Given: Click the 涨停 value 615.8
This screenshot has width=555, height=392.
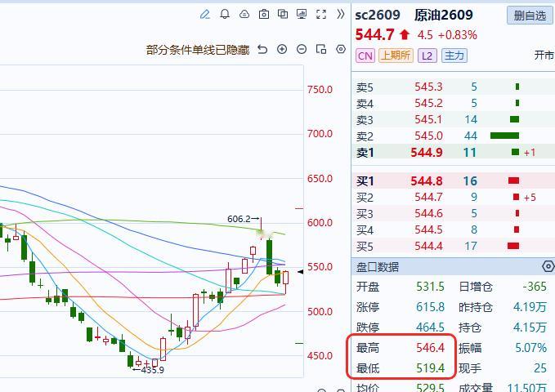Looking at the screenshot, I should coord(430,307).
